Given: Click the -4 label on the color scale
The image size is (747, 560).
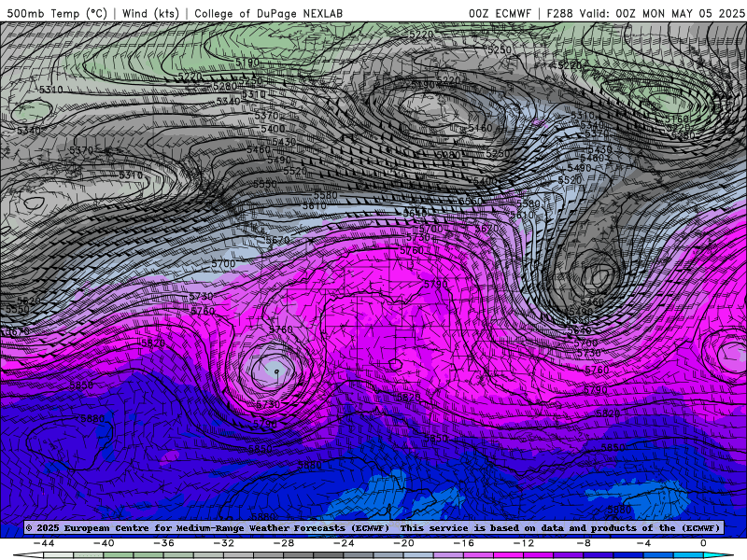Looking at the screenshot, I should 643,543.
